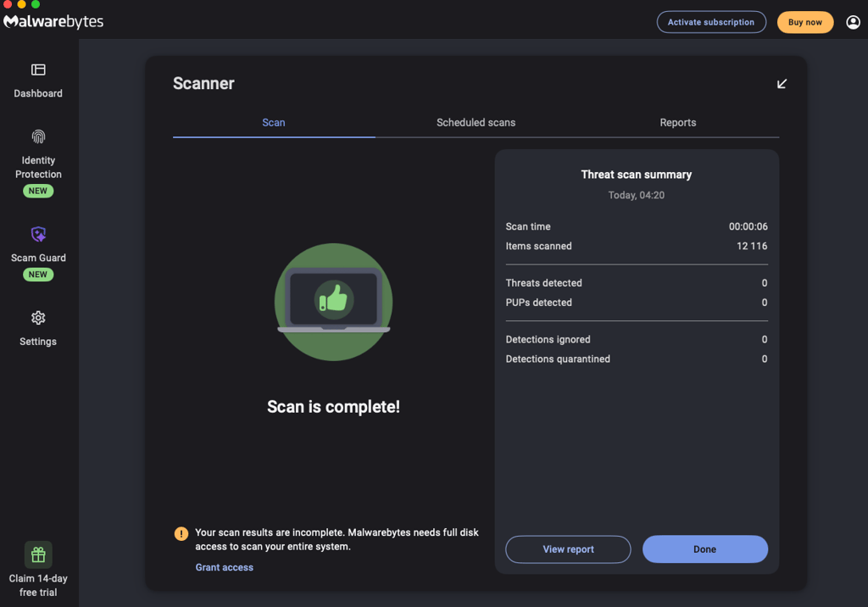Click the Today, 04:20 timestamp

coord(637,195)
